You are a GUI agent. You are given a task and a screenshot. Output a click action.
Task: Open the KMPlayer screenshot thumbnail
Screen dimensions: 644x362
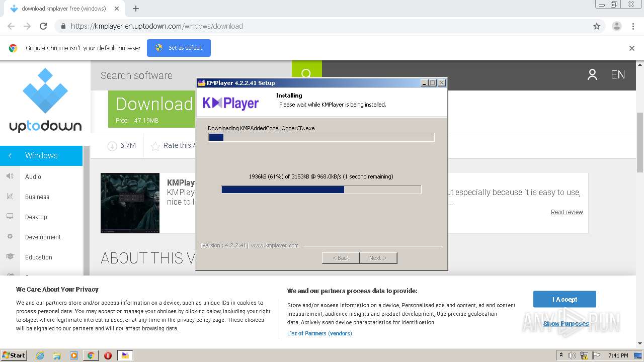[130, 203]
